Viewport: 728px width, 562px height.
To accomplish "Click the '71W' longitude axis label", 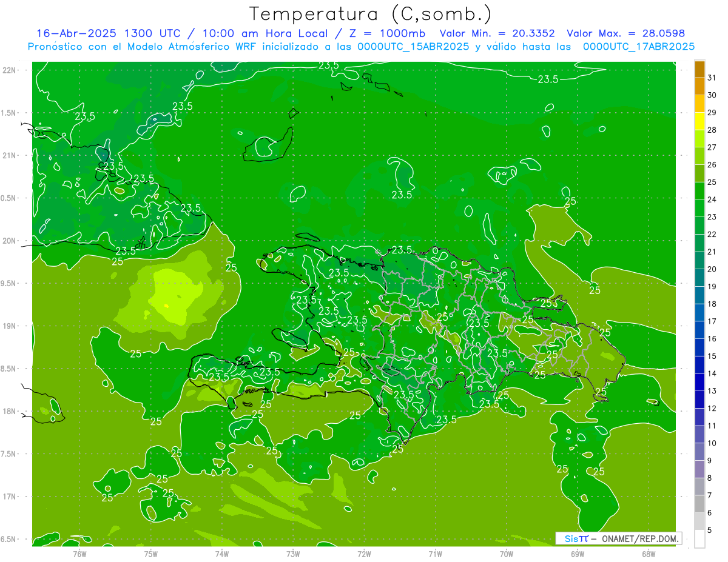I will (436, 554).
